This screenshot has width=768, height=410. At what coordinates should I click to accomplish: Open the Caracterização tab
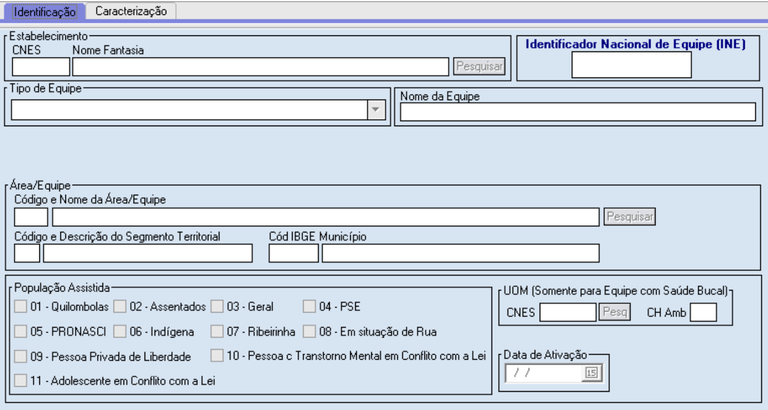click(131, 11)
